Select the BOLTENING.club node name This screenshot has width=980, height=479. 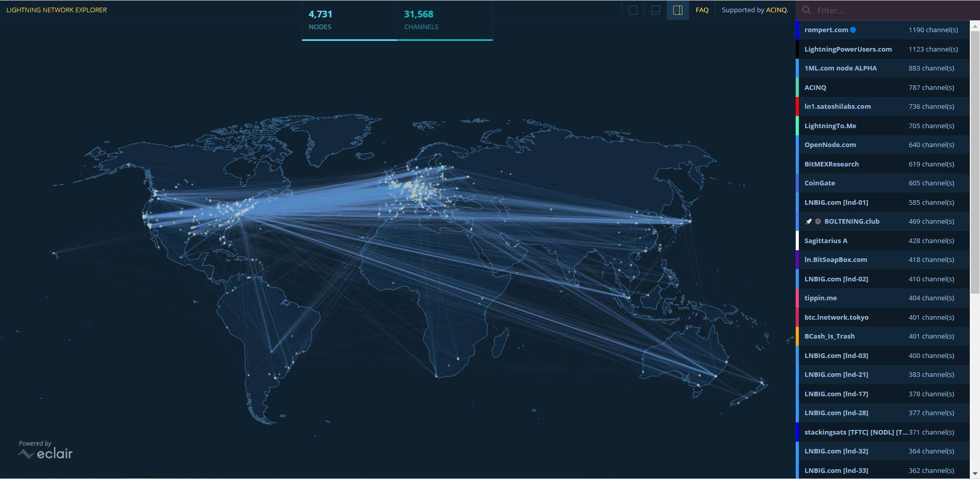tap(851, 221)
